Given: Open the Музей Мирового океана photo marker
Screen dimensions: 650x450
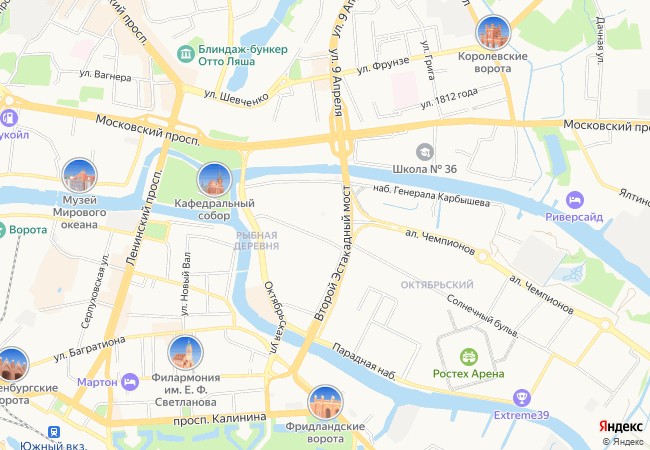Looking at the screenshot, I should (79, 176).
